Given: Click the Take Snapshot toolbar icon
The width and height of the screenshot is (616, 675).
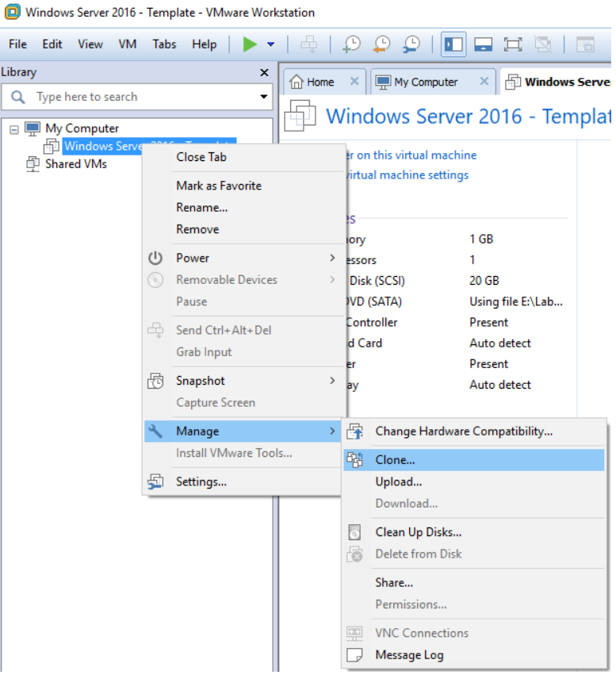Looking at the screenshot, I should tap(351, 44).
